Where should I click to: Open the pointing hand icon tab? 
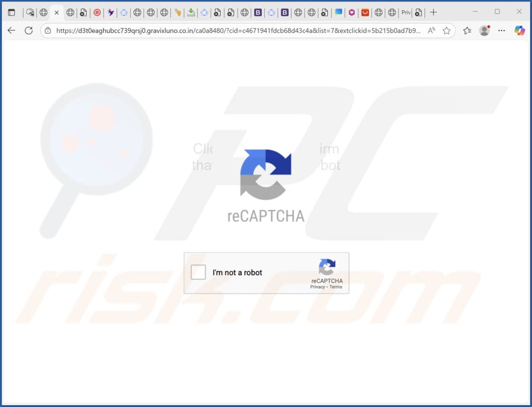178,13
